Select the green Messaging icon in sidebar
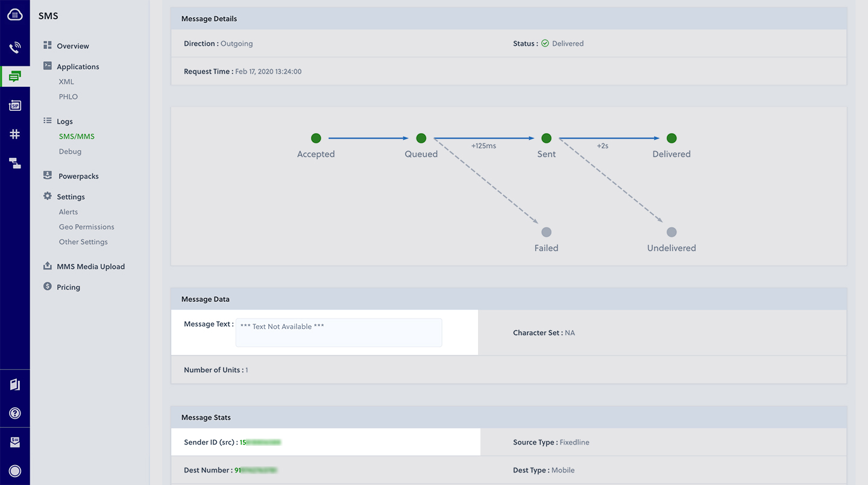Screen dimensions: 868x485 click(15, 77)
